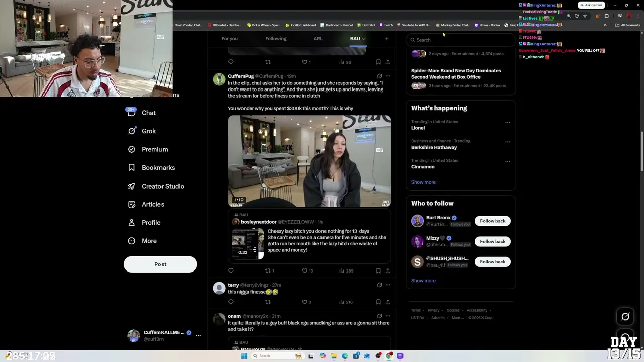This screenshot has height=362, width=644.
Task: Open Microsoft Edge from the taskbar
Action: click(x=345, y=356)
